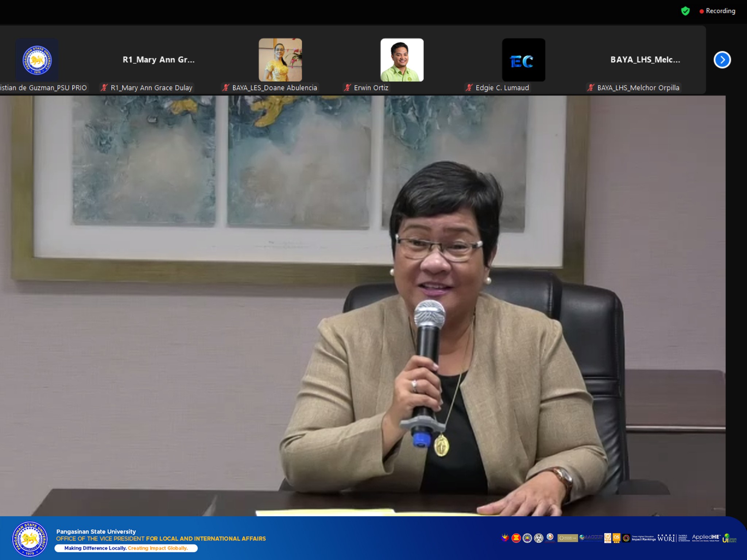
Task: Select the BAYA_LHS_Melc... participant tile
Action: [x=645, y=60]
